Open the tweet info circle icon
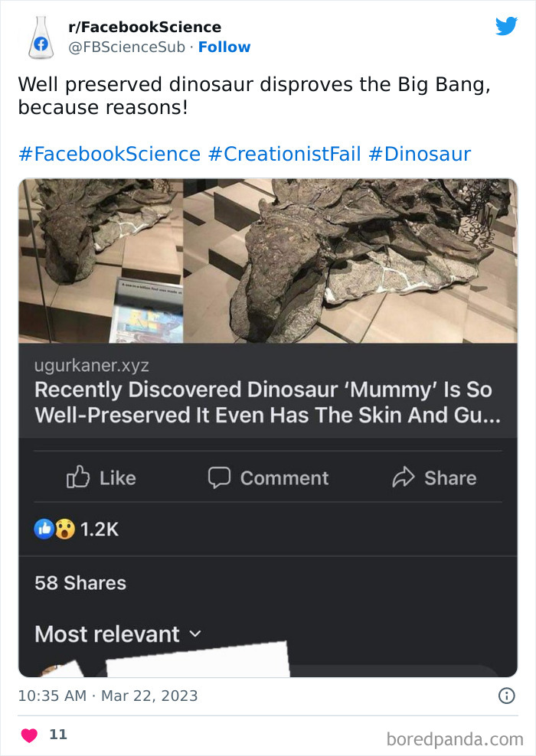This screenshot has height=756, width=536. 508,696
